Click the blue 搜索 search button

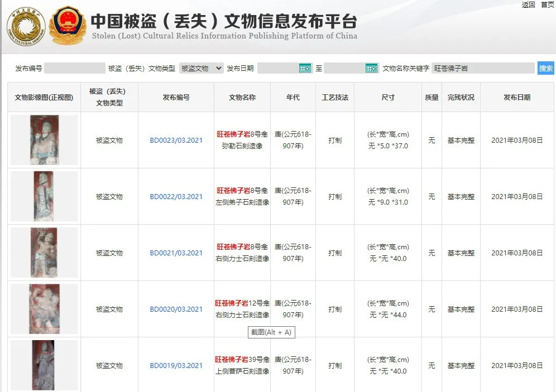click(546, 68)
